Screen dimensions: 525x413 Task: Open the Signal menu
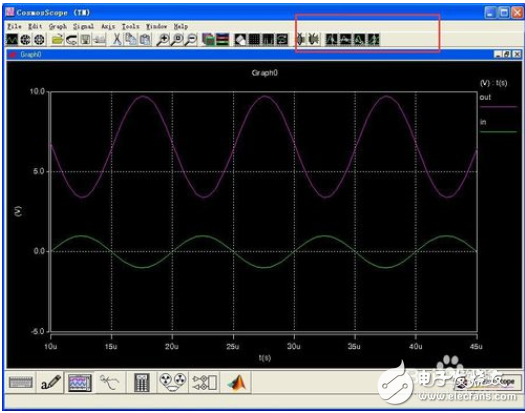83,26
